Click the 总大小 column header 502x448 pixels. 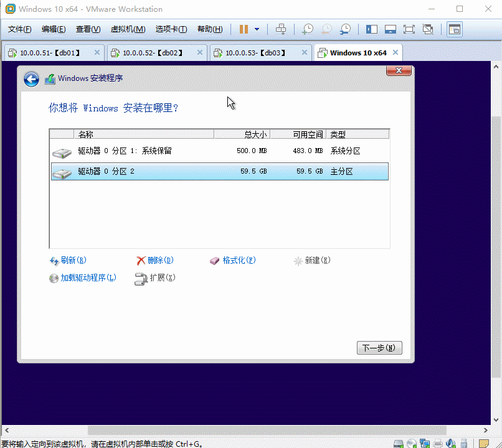click(242, 134)
